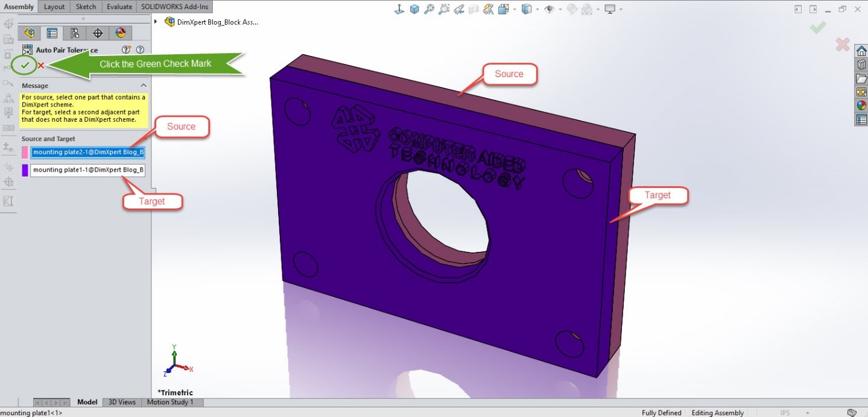Select DimXpert Blog_Block Ass... flyout tree item
The image size is (868, 417).
(211, 22)
